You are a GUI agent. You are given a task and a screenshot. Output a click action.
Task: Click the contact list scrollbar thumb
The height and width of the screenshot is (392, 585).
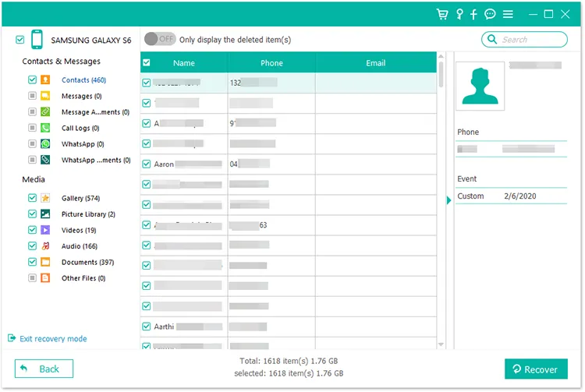pos(441,75)
